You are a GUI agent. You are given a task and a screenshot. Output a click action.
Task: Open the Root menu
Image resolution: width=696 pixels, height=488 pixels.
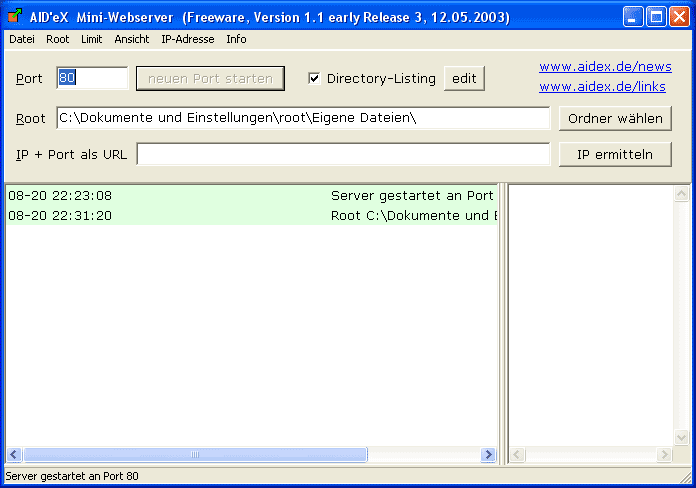click(58, 39)
